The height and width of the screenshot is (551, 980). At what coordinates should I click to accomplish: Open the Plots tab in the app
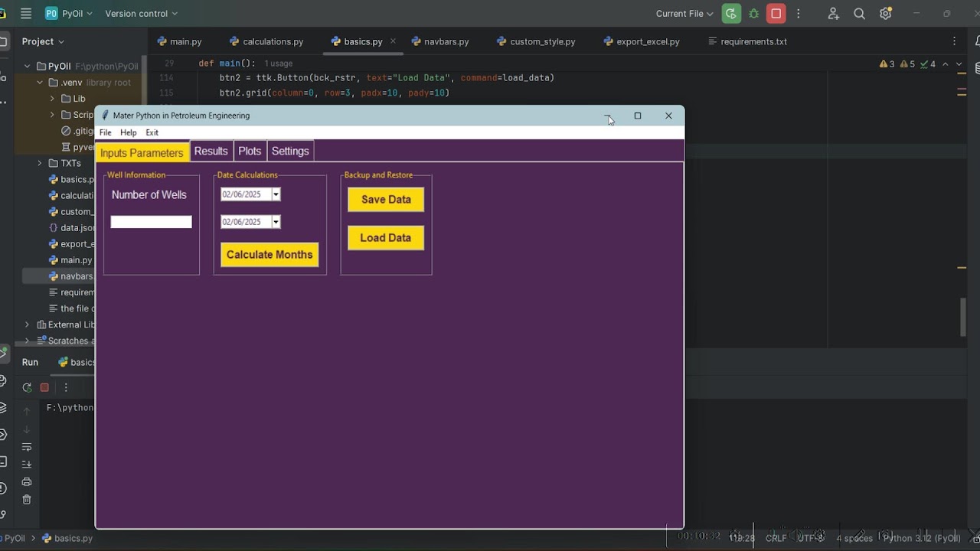(x=250, y=151)
